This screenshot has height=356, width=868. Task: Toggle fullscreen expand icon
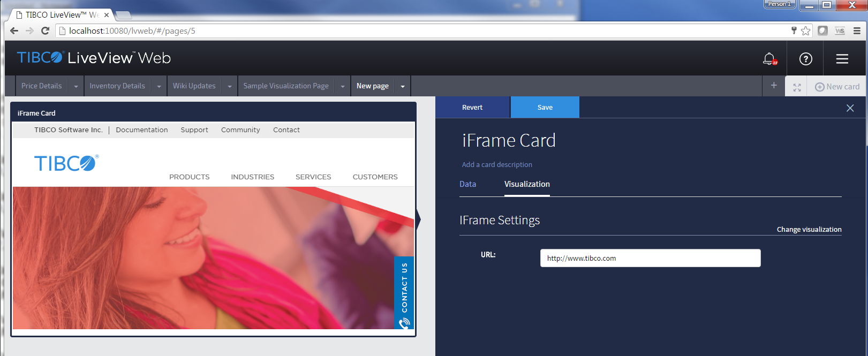(x=797, y=87)
